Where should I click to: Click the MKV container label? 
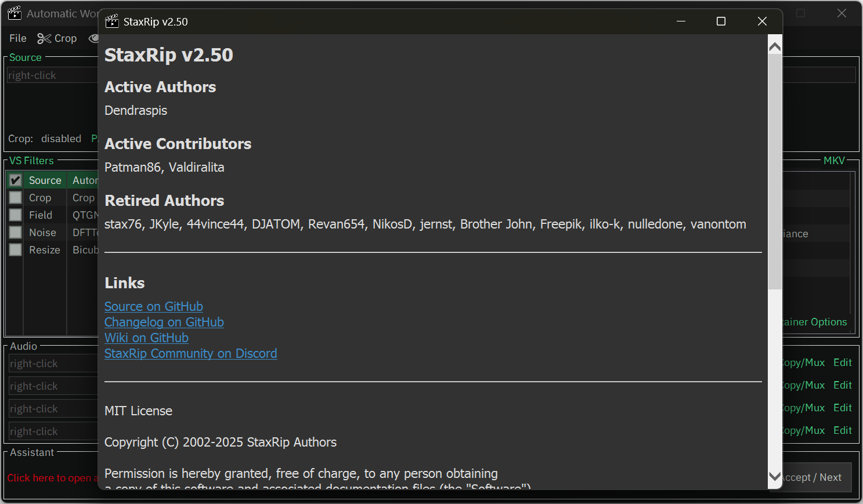(835, 161)
